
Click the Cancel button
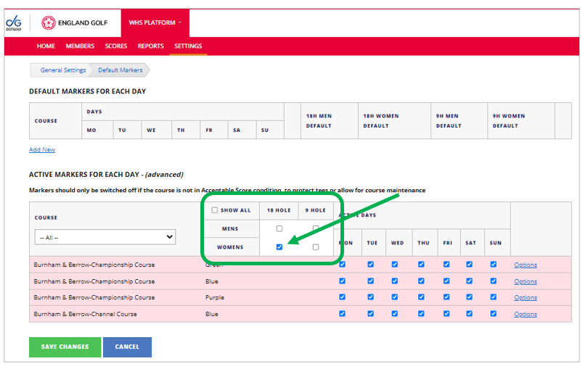127,347
